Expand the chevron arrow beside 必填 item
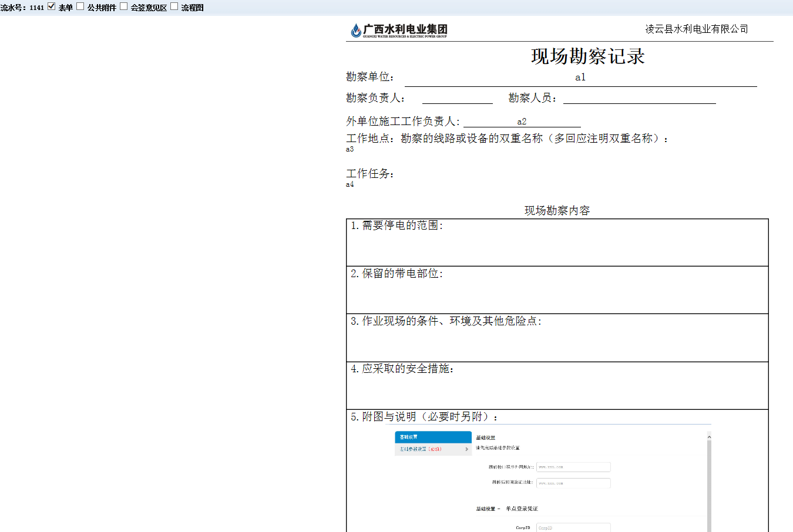The image size is (793, 532). coord(467,449)
